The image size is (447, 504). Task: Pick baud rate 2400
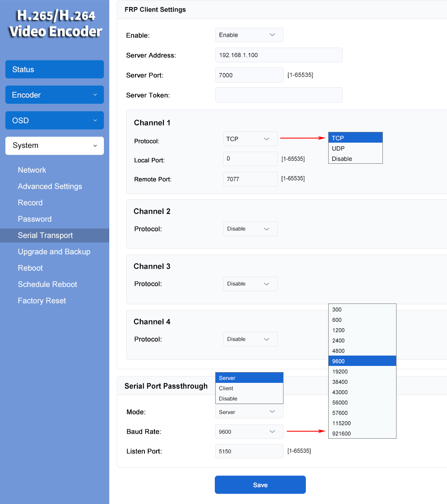tap(362, 340)
